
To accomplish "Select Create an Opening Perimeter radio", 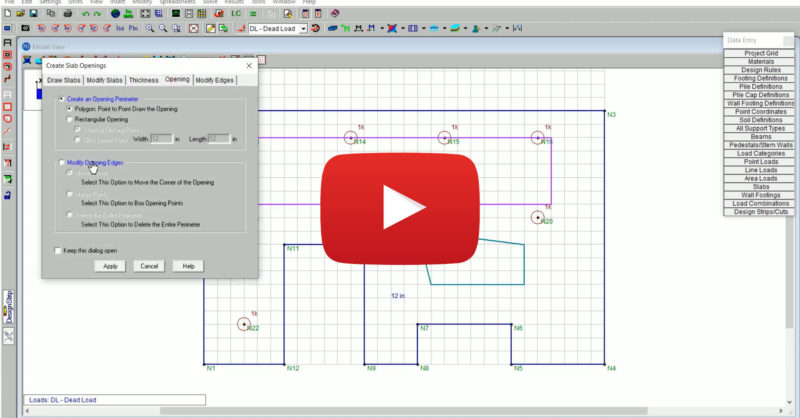I will tap(60, 99).
